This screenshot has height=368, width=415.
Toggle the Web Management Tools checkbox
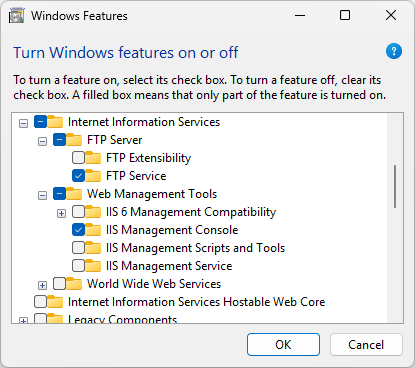click(x=59, y=194)
